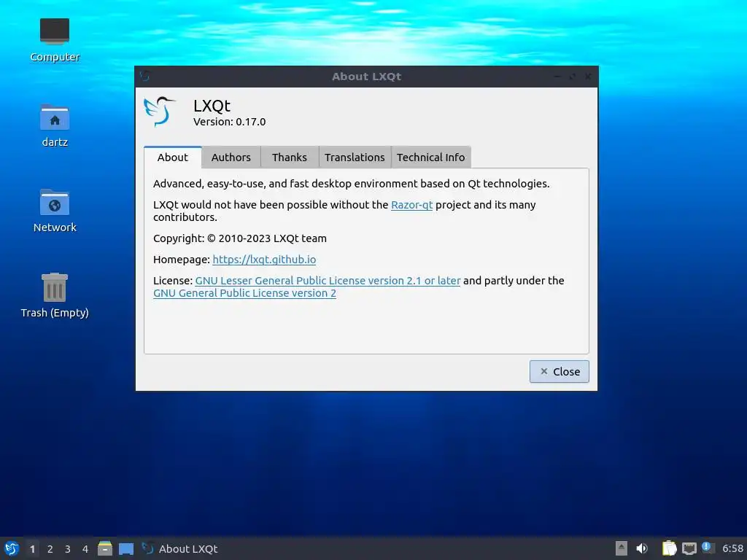Maximize the About LXQt window
747x560 pixels.
tap(572, 77)
